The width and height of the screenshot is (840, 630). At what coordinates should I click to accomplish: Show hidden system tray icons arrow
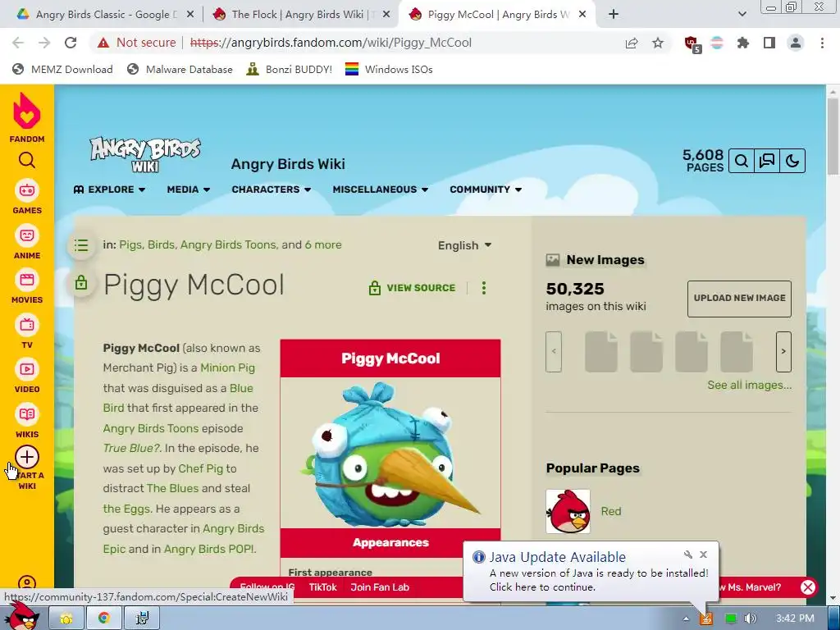[x=686, y=619]
